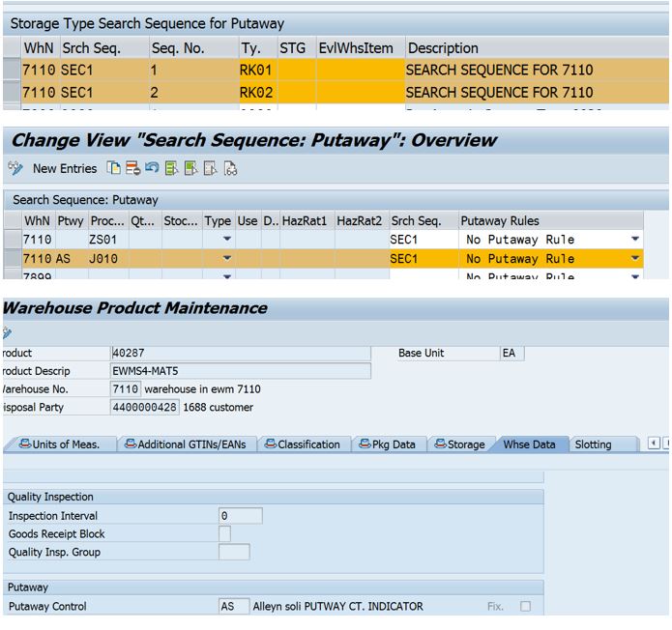Image resolution: width=672 pixels, height=630 pixels.
Task: Tick the Goods Receipt Block checkbox
Action: click(x=224, y=533)
